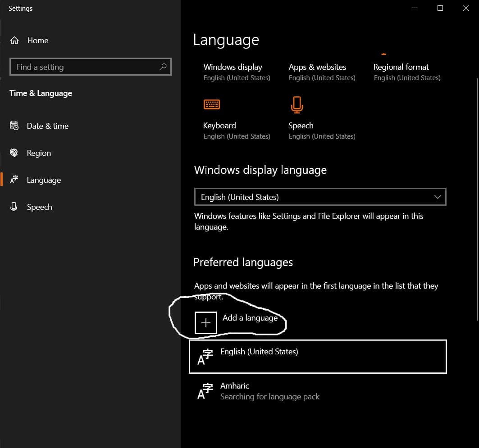Select Language in sidebar
Viewport: 479px width, 448px height.
pos(44,180)
